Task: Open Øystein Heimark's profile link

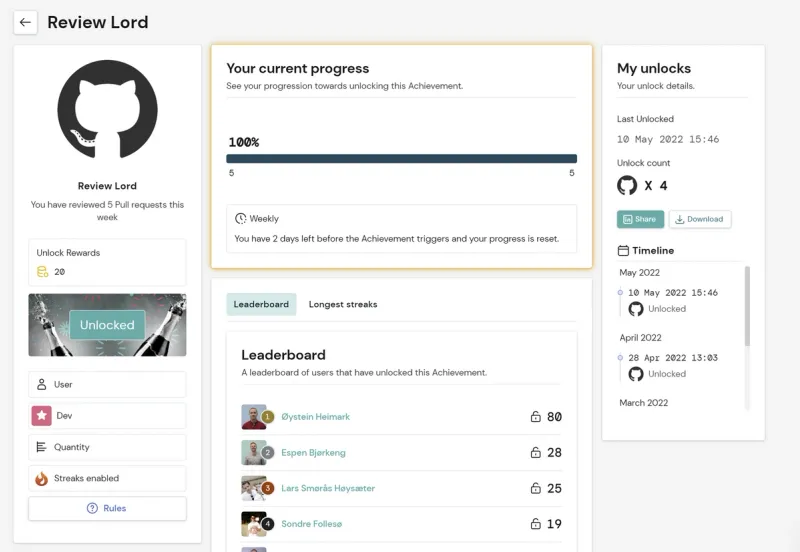Action: coord(315,417)
